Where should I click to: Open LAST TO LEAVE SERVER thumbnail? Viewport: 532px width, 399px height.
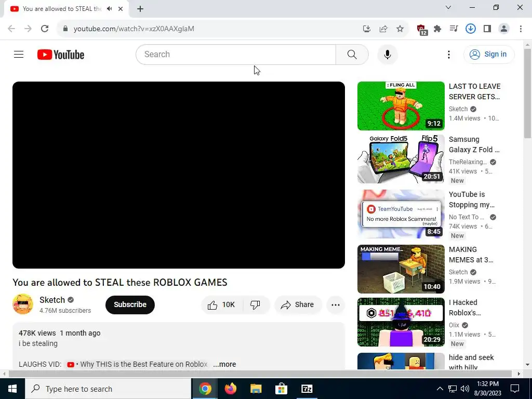401,106
